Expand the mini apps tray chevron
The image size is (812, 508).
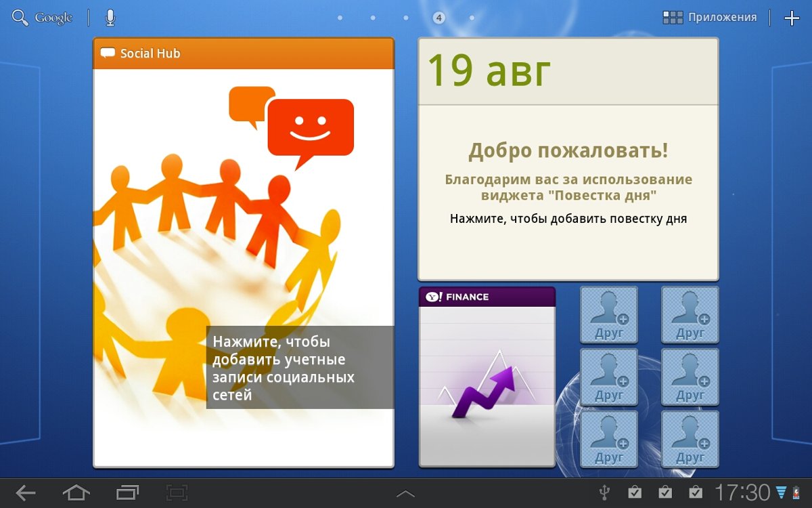[405, 494]
